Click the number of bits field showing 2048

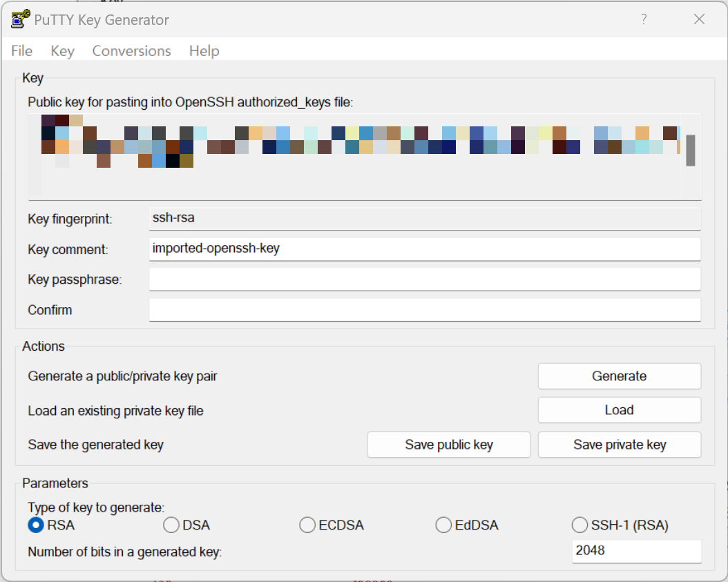click(637, 552)
